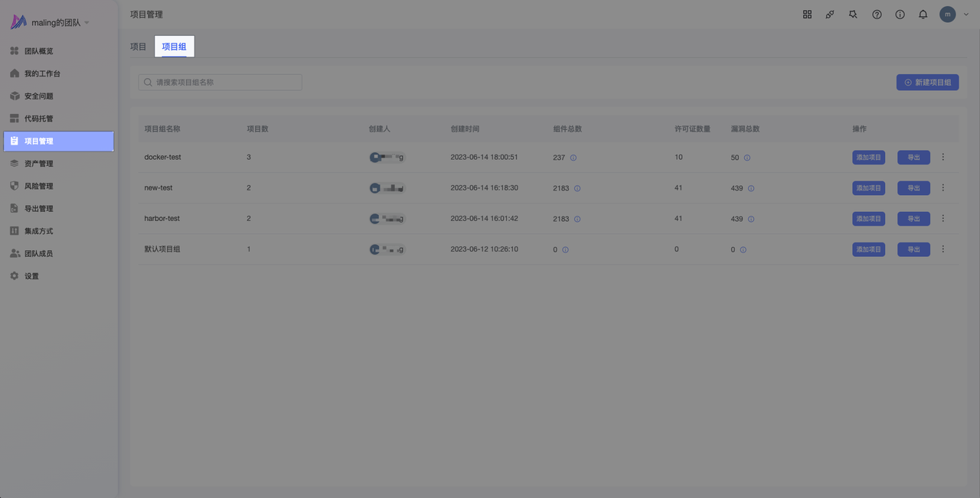Viewport: 980px width, 498px height.
Task: Select the 项目组 tab
Action: click(174, 47)
